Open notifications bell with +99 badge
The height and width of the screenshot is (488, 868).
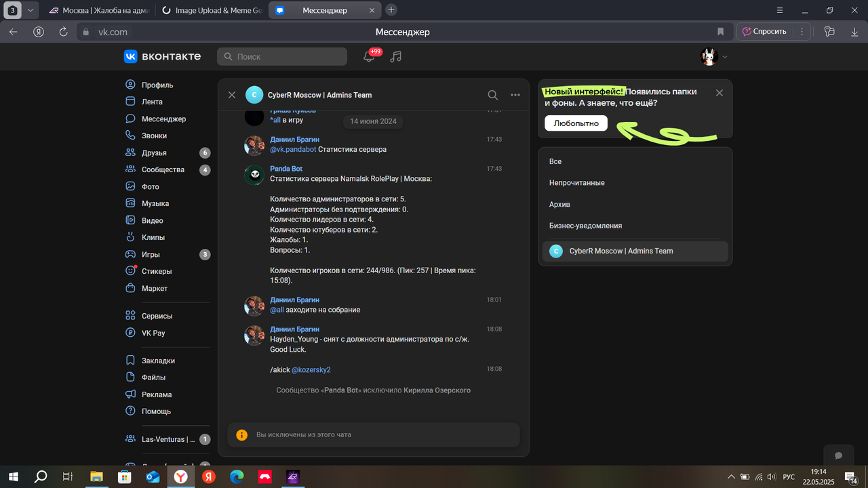click(x=370, y=56)
